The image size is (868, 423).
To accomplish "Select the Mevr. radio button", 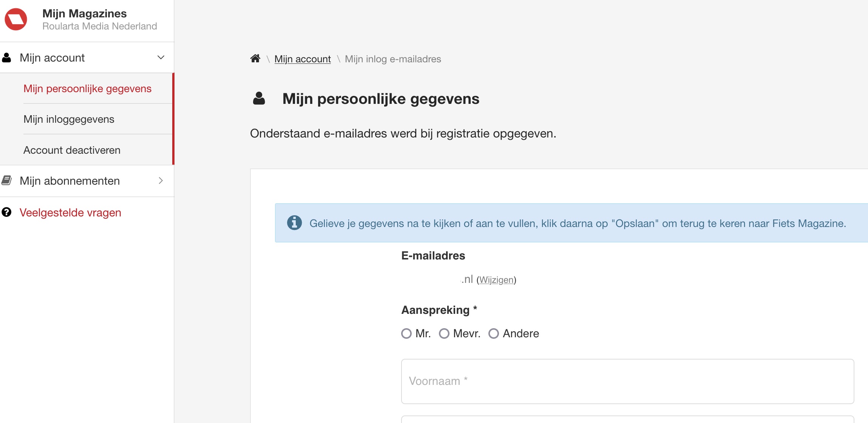I will click(444, 333).
